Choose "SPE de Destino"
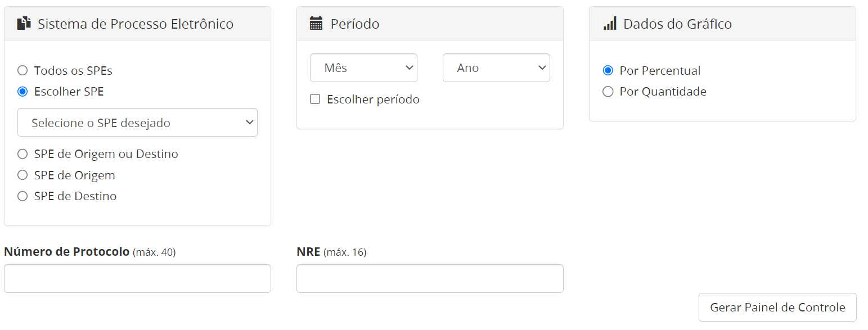Screen dimensions: 868x330 pyautogui.click(x=22, y=196)
